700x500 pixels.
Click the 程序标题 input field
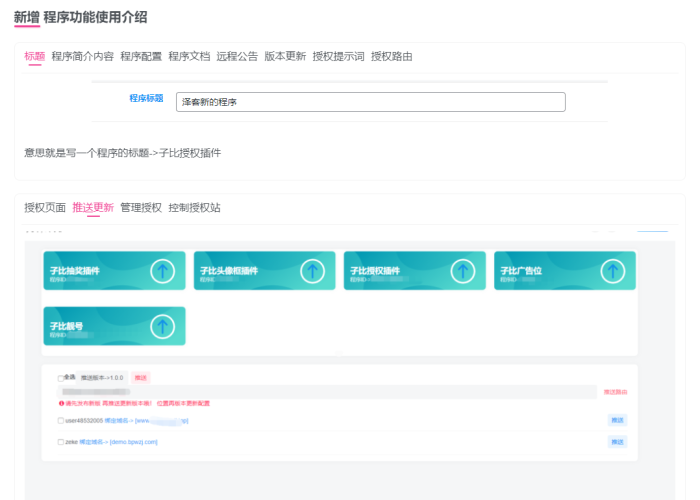pos(371,102)
